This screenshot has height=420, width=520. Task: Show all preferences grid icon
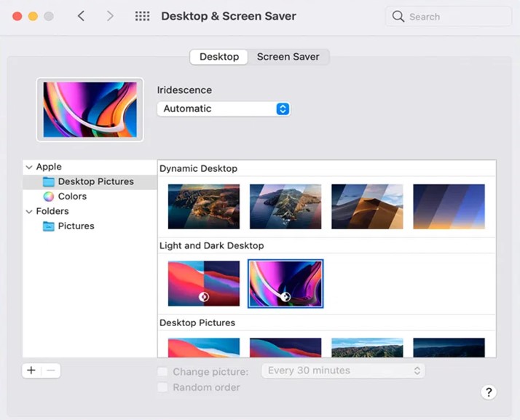142,16
